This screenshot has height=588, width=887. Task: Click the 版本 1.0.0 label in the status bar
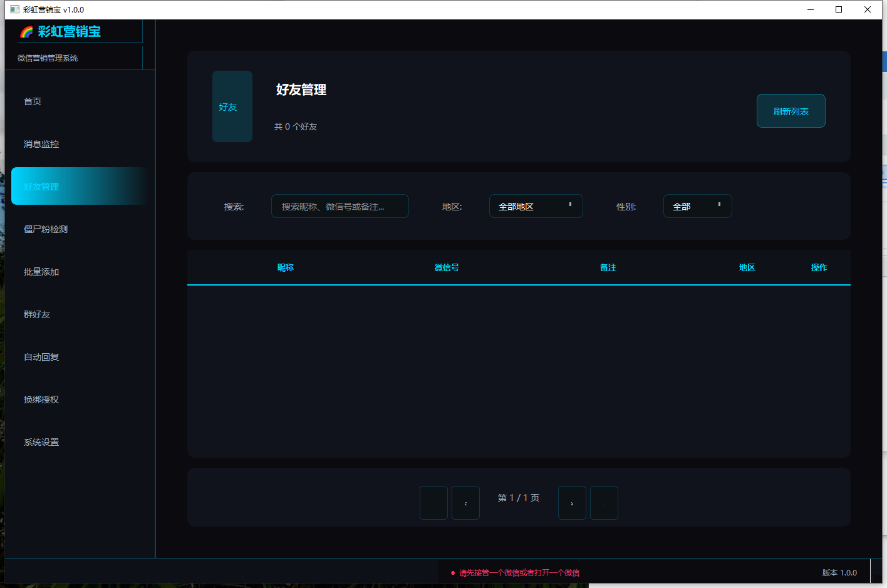[839, 572]
